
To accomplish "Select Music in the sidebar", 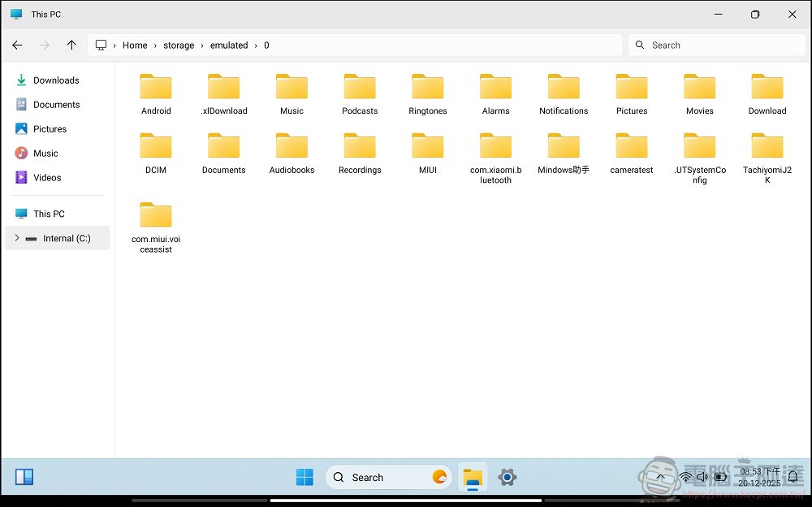I will (x=46, y=153).
